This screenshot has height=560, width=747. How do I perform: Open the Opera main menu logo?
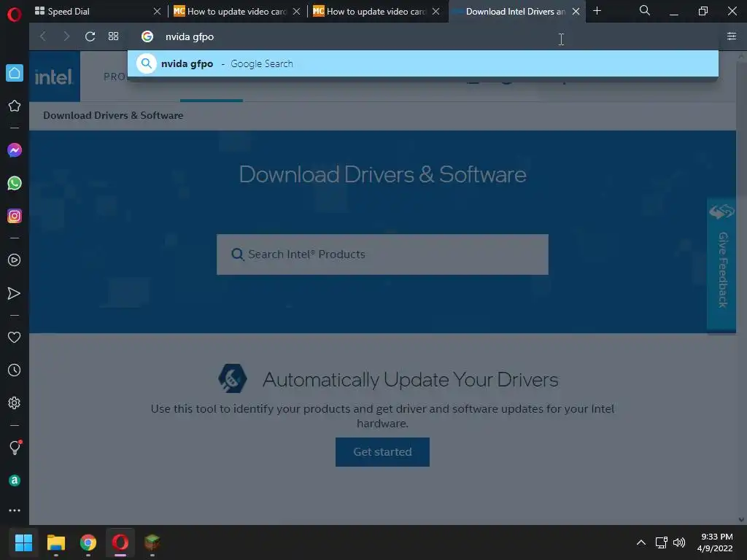(x=15, y=15)
